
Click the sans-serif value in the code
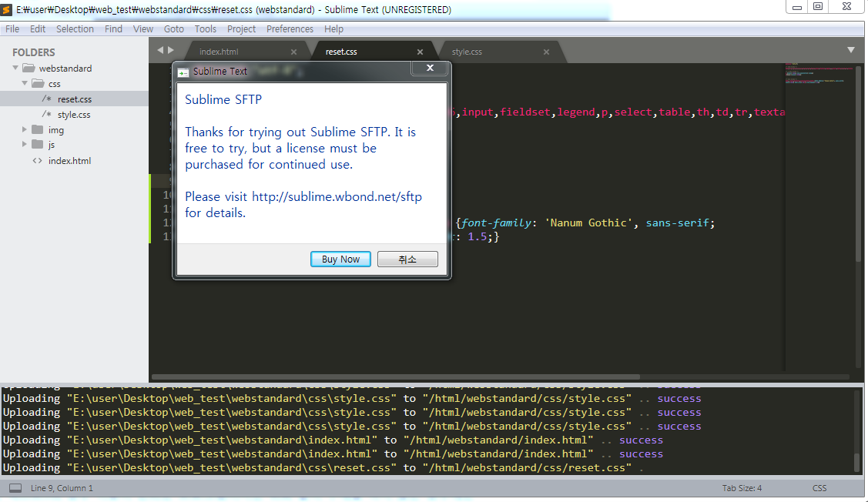[x=678, y=223]
